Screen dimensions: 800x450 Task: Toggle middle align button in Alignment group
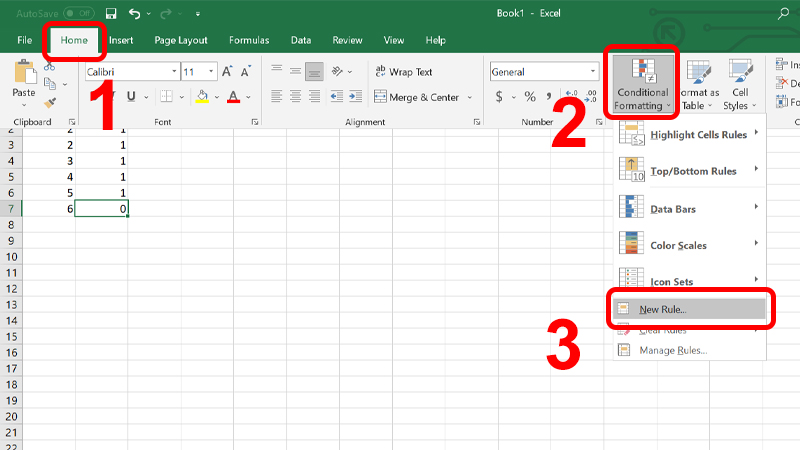point(295,72)
